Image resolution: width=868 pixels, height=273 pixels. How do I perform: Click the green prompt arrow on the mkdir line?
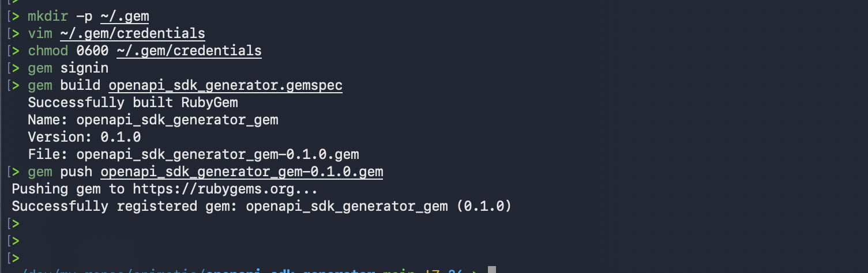point(16,16)
